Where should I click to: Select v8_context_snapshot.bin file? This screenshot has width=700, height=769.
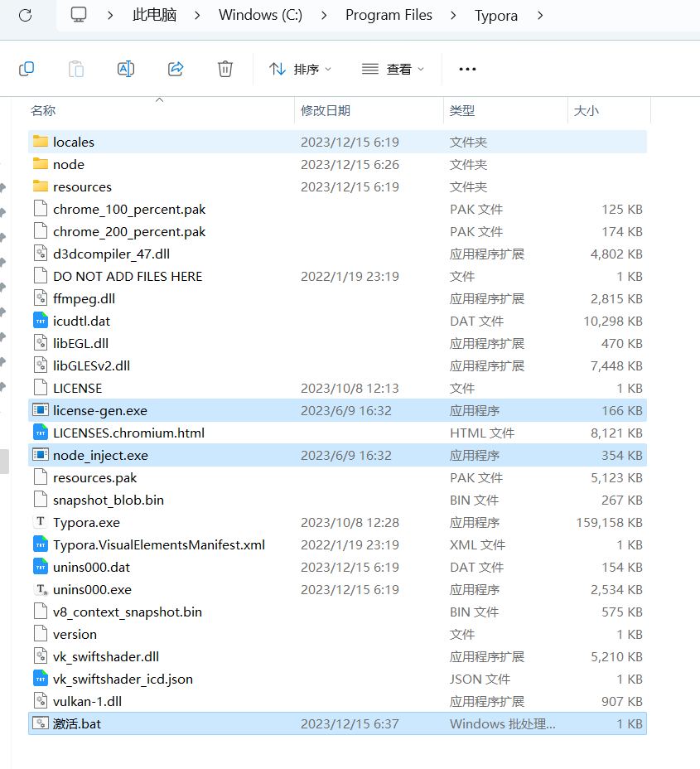click(x=337, y=612)
